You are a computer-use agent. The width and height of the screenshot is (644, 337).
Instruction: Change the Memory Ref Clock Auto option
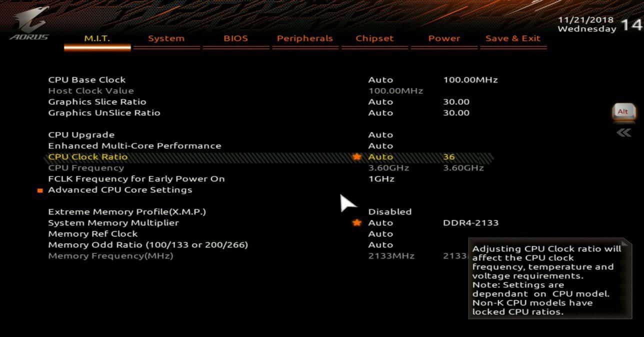pyautogui.click(x=380, y=234)
